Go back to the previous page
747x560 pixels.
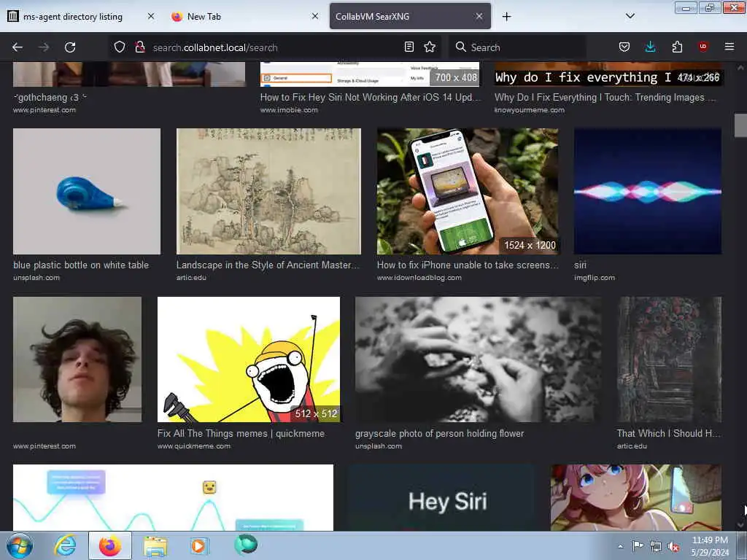coord(18,47)
